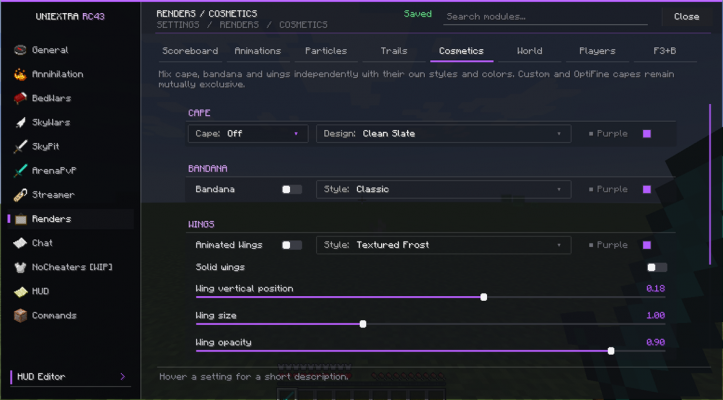
Task: Click the Renders painting icon
Action: (x=20, y=219)
